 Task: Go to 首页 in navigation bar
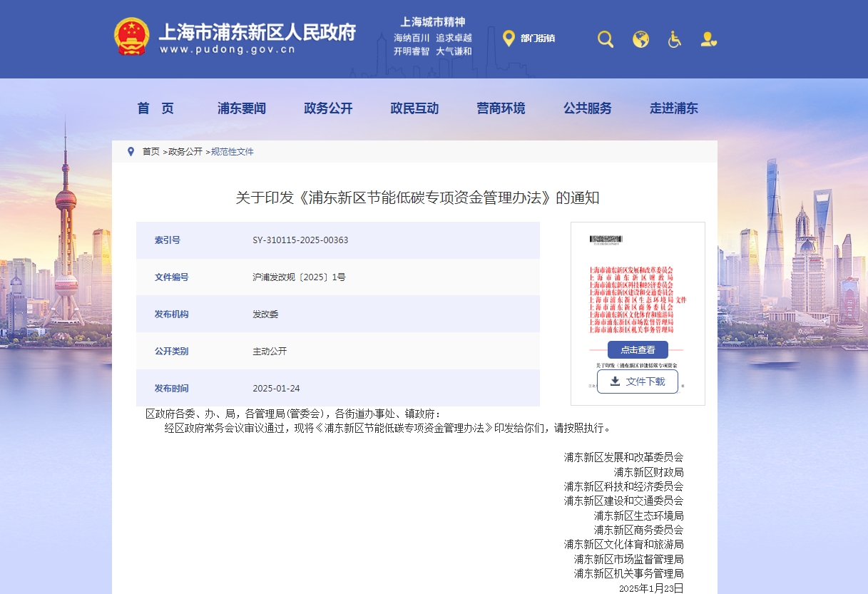click(x=155, y=108)
